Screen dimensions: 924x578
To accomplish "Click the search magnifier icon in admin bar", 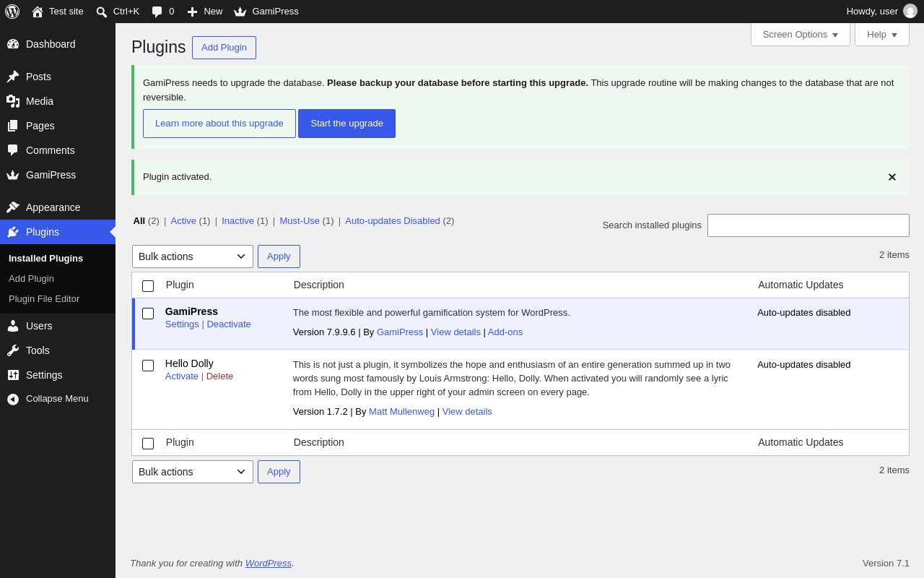I will pos(102,12).
